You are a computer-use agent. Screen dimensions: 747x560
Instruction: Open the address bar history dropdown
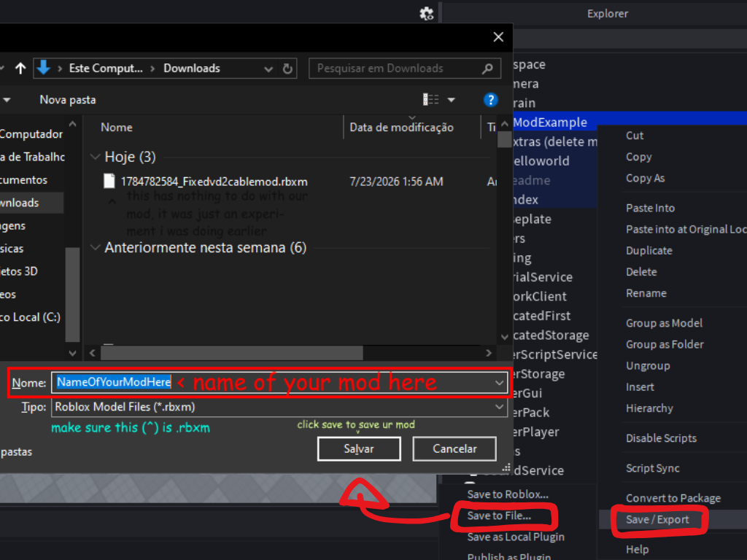[268, 69]
